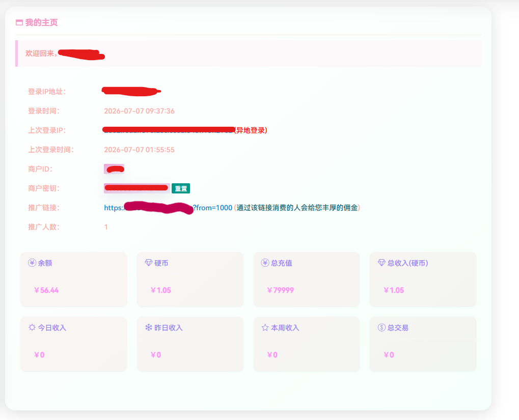This screenshot has height=420, width=519.
Task: Click the 昨日收入 card title
Action: [169, 328]
